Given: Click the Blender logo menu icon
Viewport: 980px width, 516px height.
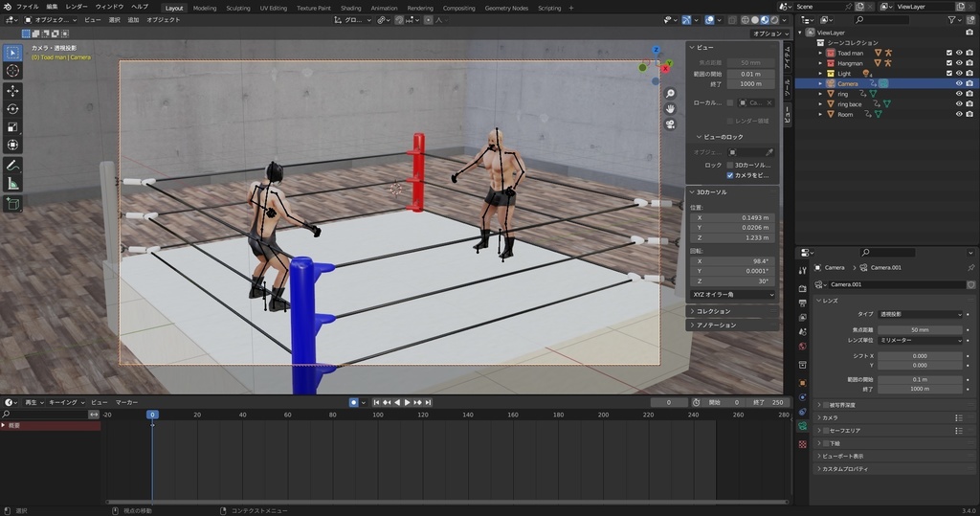Looking at the screenshot, I should [6, 7].
